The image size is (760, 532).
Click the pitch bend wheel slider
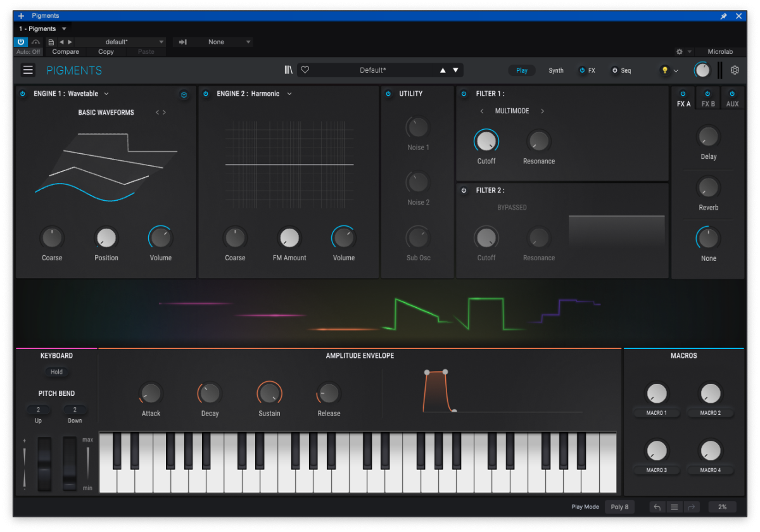45,464
